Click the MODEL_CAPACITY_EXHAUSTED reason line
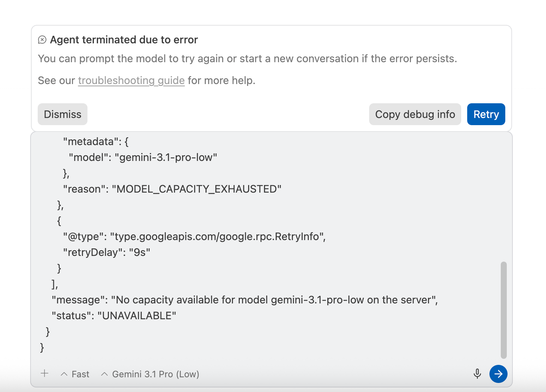 point(172,189)
